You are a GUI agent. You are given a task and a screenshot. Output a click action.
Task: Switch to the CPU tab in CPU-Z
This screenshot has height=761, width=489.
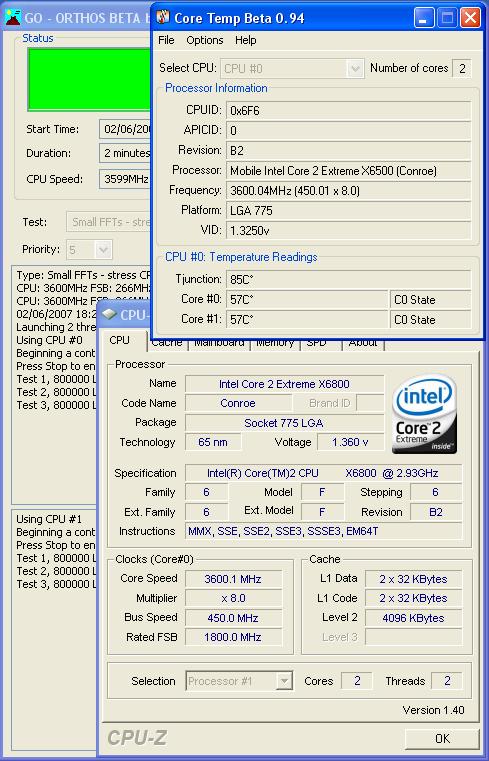[x=119, y=341]
